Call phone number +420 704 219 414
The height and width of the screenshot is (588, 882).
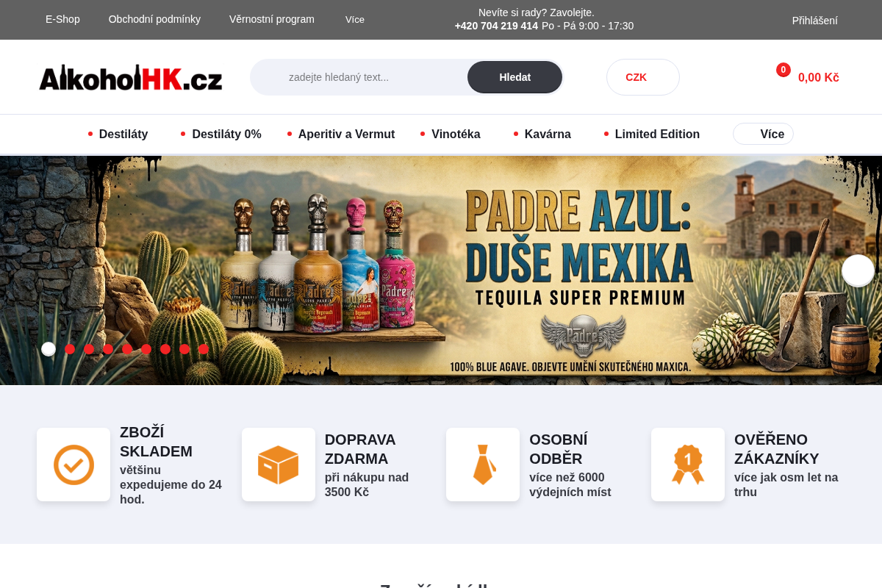pyautogui.click(x=496, y=26)
